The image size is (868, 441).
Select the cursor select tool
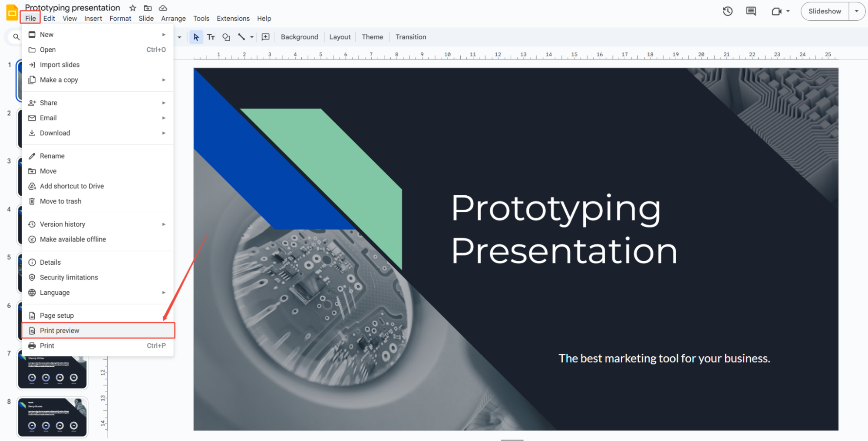[x=196, y=37]
